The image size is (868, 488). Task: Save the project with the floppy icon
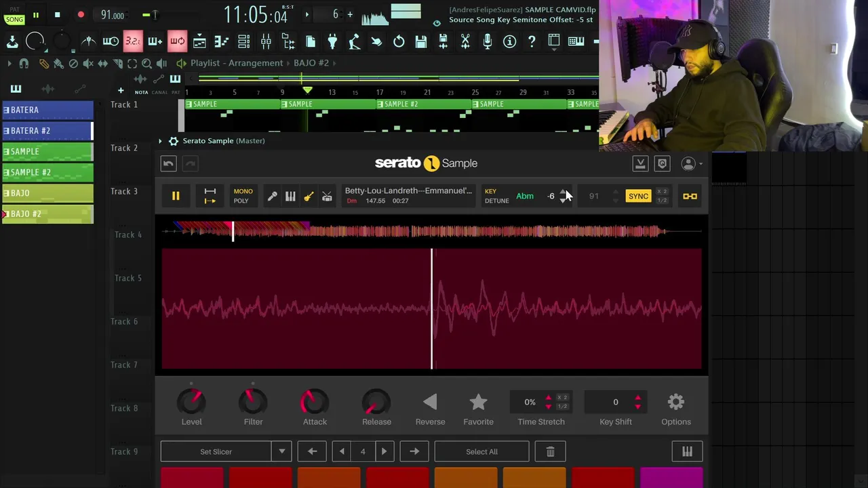tap(421, 42)
